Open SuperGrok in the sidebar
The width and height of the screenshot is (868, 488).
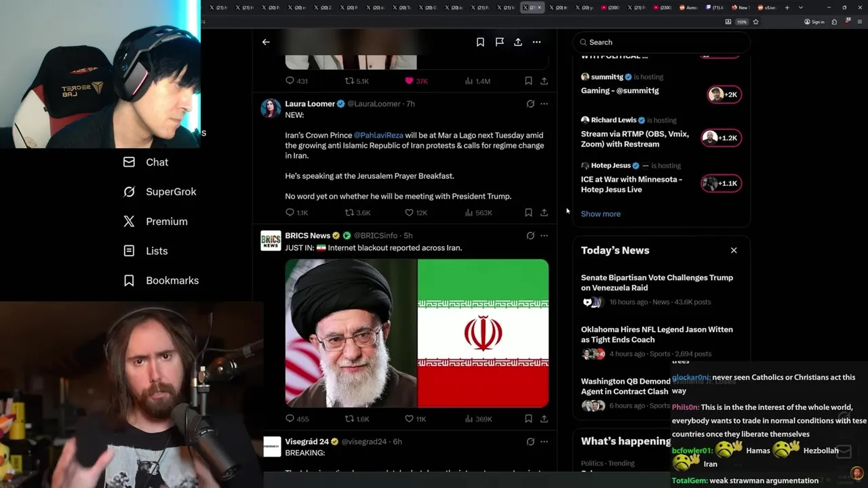point(160,192)
